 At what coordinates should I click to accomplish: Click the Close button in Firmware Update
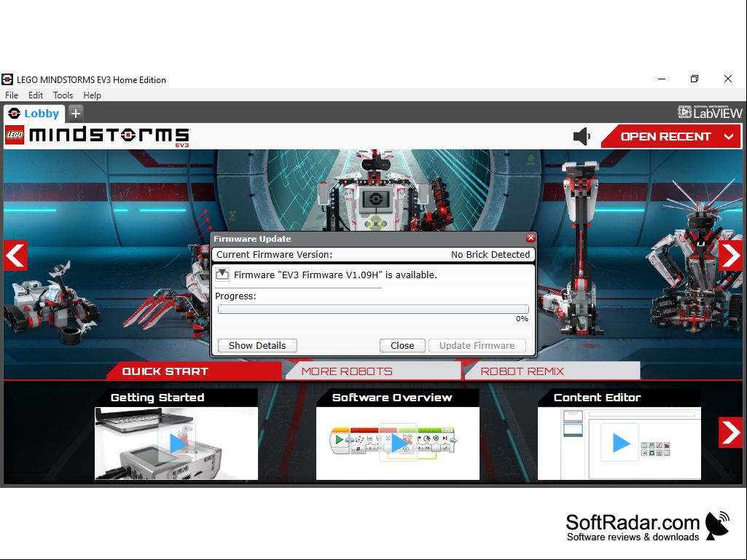[x=402, y=345]
